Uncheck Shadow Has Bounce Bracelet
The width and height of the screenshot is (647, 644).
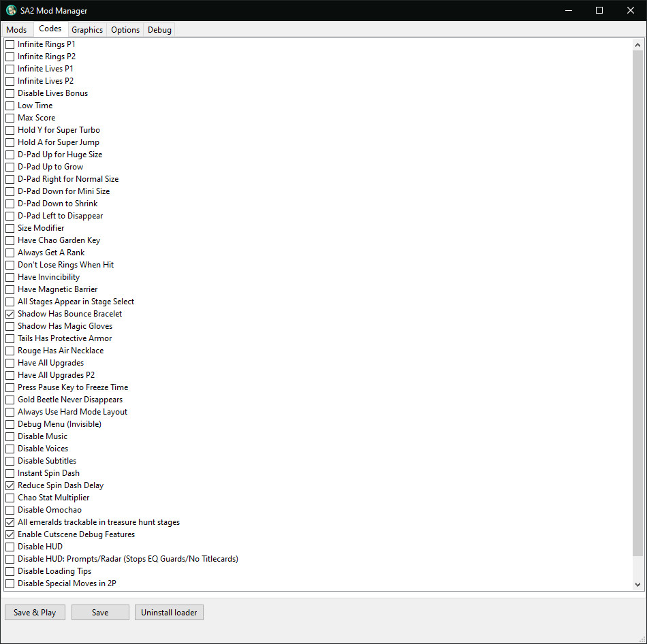tap(10, 314)
